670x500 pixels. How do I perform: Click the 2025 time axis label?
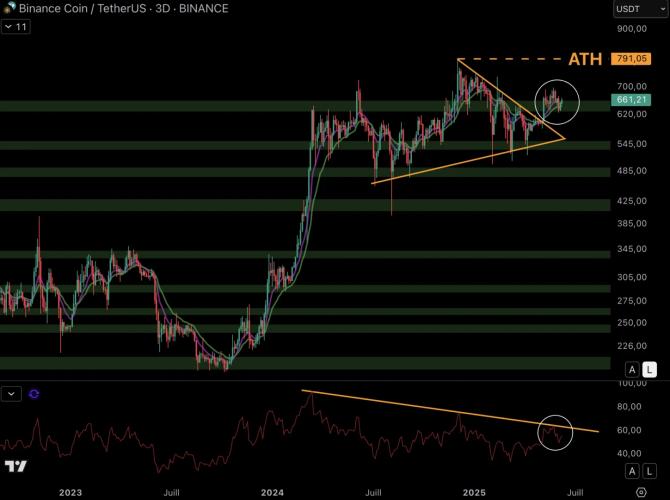pyautogui.click(x=474, y=493)
